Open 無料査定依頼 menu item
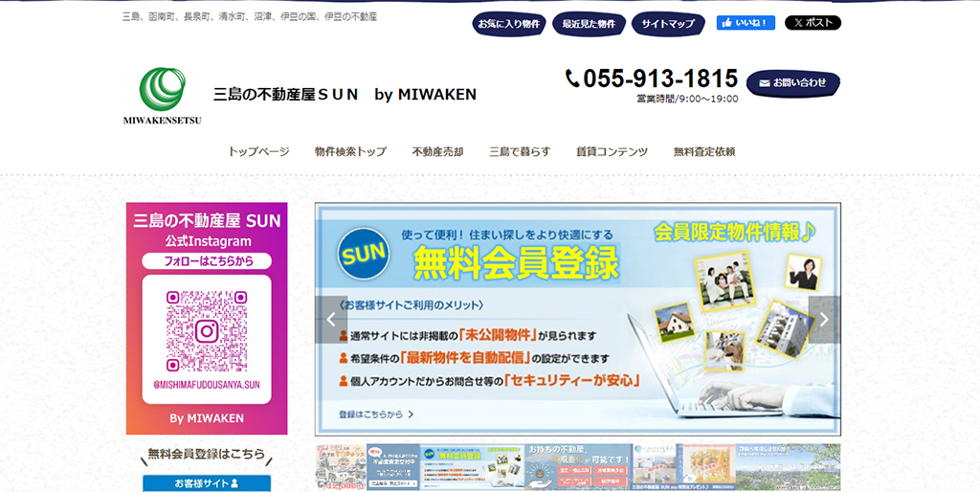This screenshot has height=492, width=980. coord(704,151)
